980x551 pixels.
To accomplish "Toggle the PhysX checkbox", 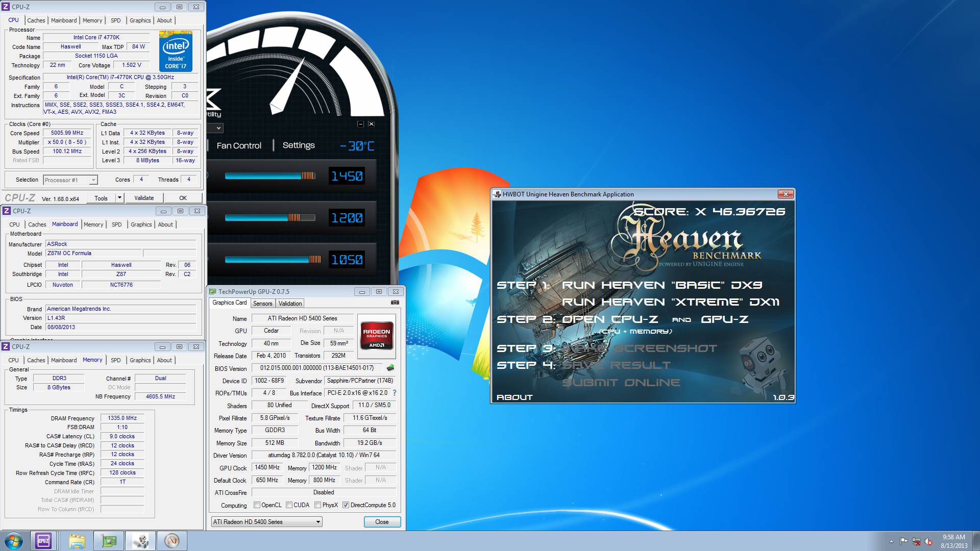I will coord(317,505).
